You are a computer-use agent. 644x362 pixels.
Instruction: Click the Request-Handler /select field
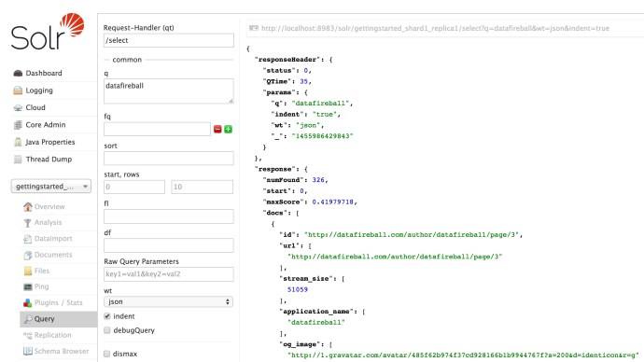click(169, 40)
